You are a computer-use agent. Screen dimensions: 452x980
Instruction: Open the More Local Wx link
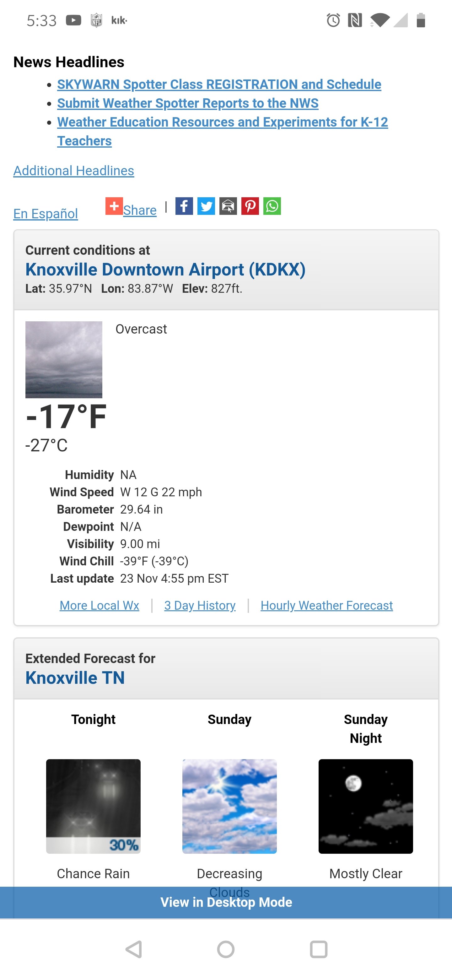click(x=99, y=605)
